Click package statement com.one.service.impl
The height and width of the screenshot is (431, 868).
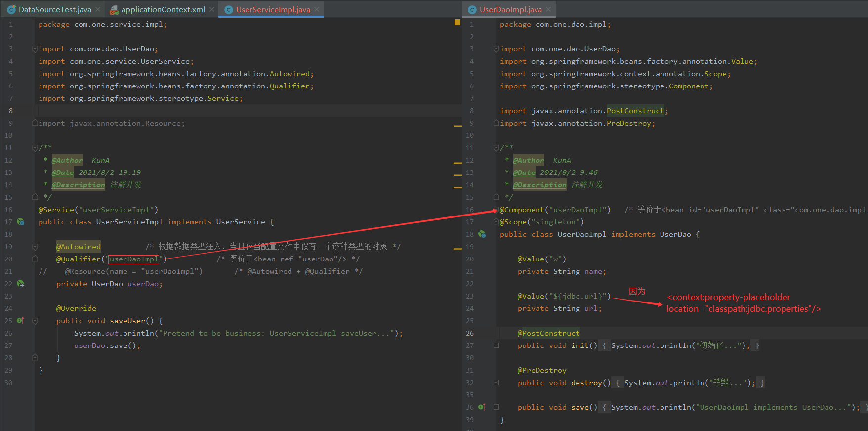[103, 24]
